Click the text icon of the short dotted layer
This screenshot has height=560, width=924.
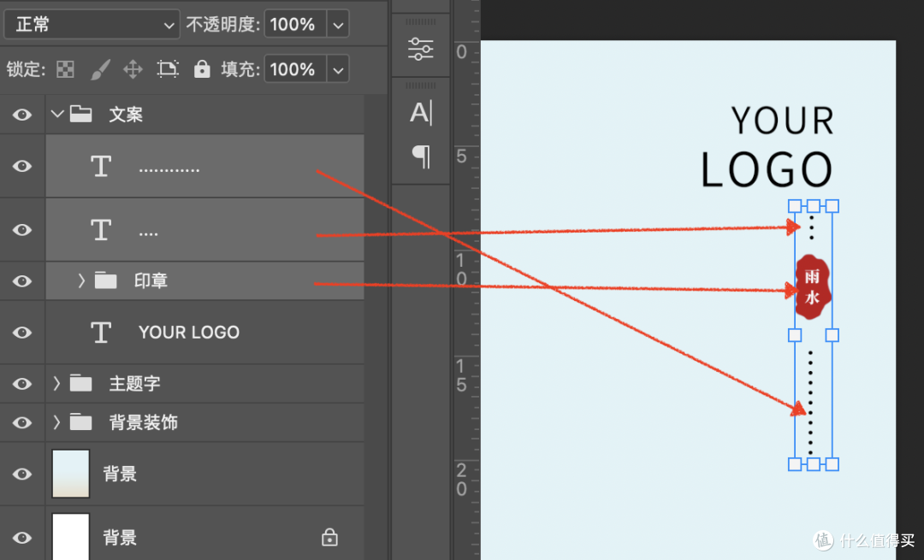point(101,230)
